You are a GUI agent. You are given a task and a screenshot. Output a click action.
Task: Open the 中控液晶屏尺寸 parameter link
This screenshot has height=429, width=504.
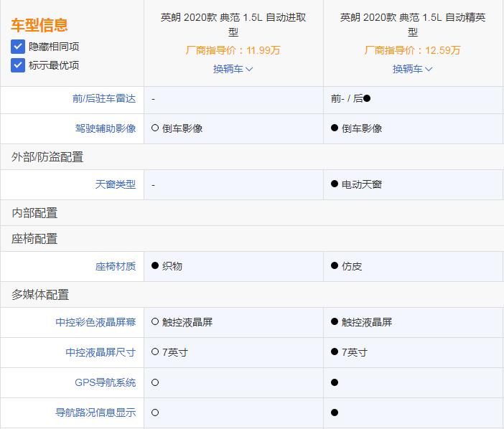coord(101,352)
